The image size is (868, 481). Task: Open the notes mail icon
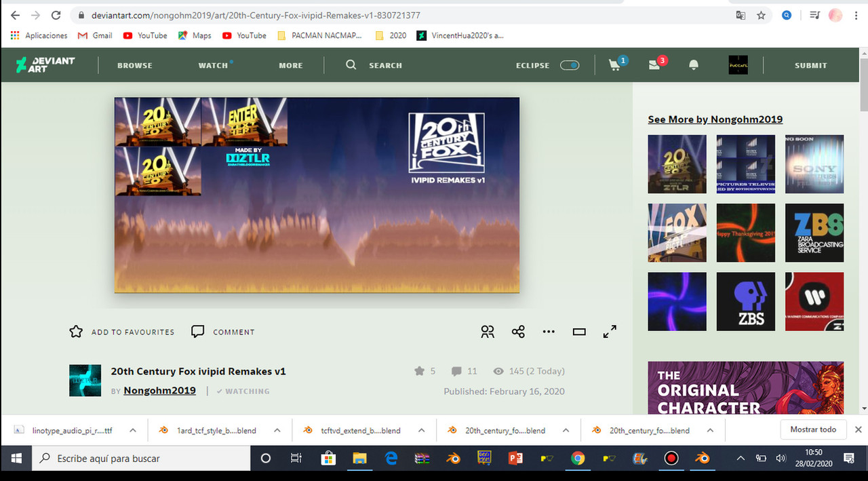click(x=654, y=64)
